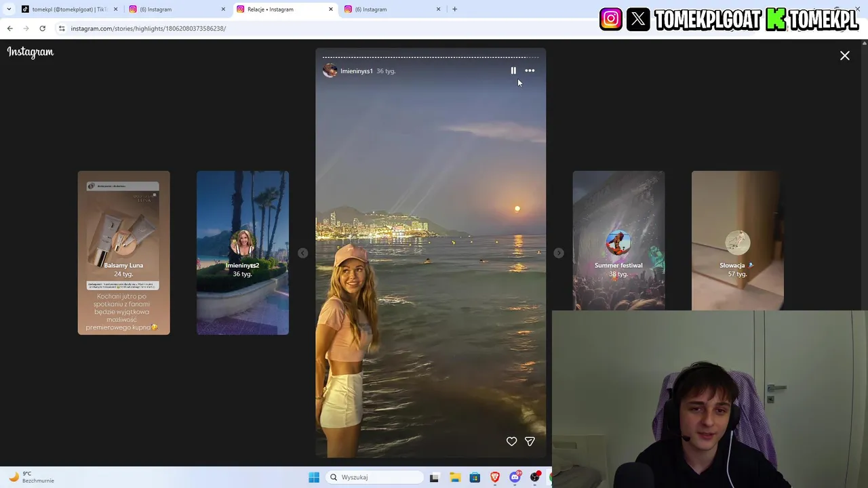Click the Imieninyes1 highlight name in header

357,71
